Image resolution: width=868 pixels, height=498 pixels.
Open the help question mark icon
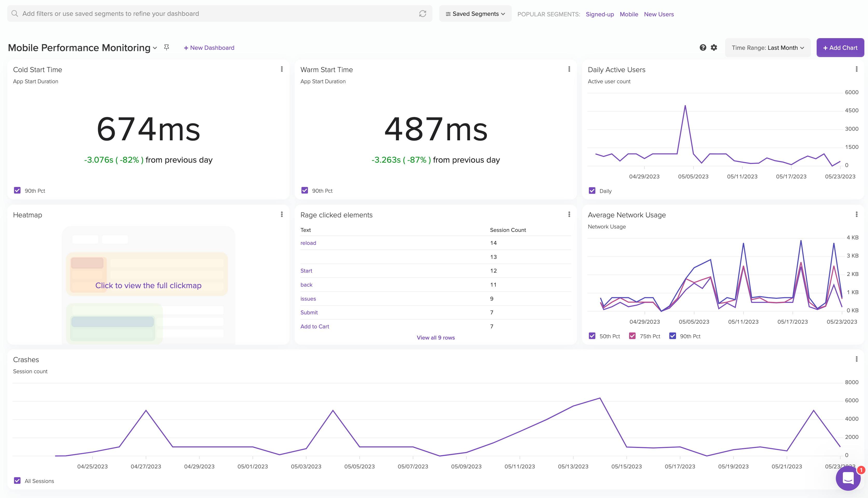(702, 47)
